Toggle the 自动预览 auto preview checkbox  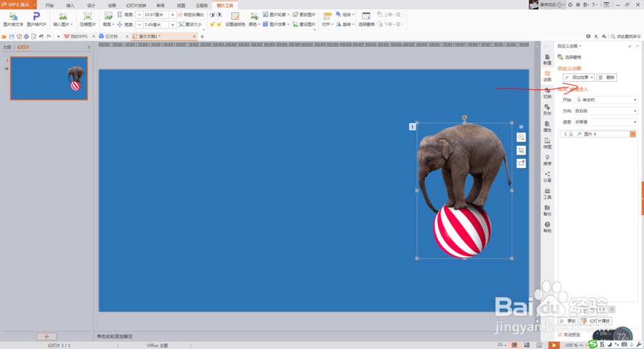click(x=560, y=335)
